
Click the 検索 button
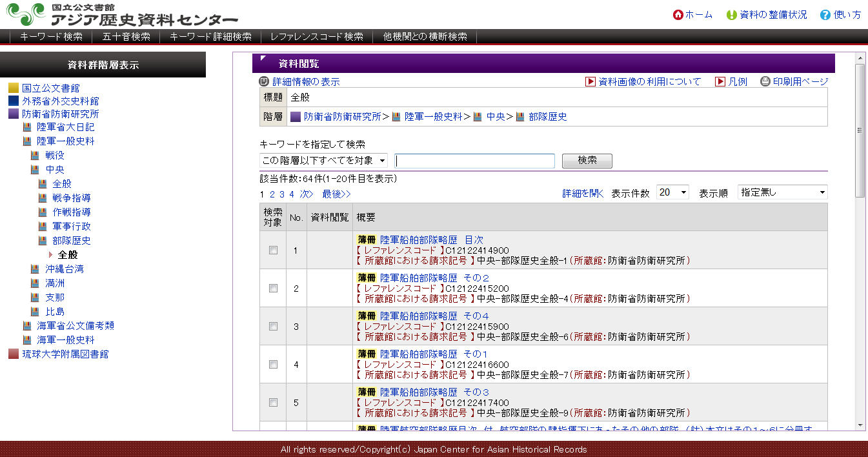click(x=587, y=160)
